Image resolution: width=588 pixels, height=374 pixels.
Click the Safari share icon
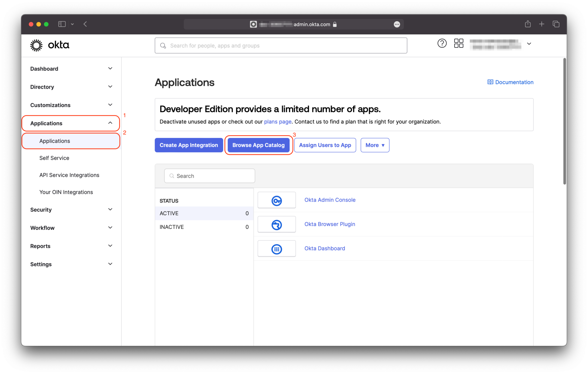[x=528, y=24]
